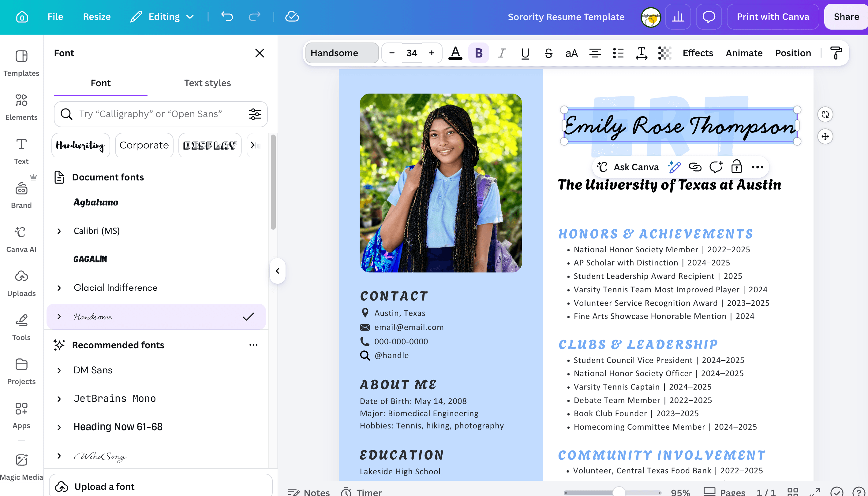
Task: Click copy style paint roller icon
Action: click(x=836, y=53)
